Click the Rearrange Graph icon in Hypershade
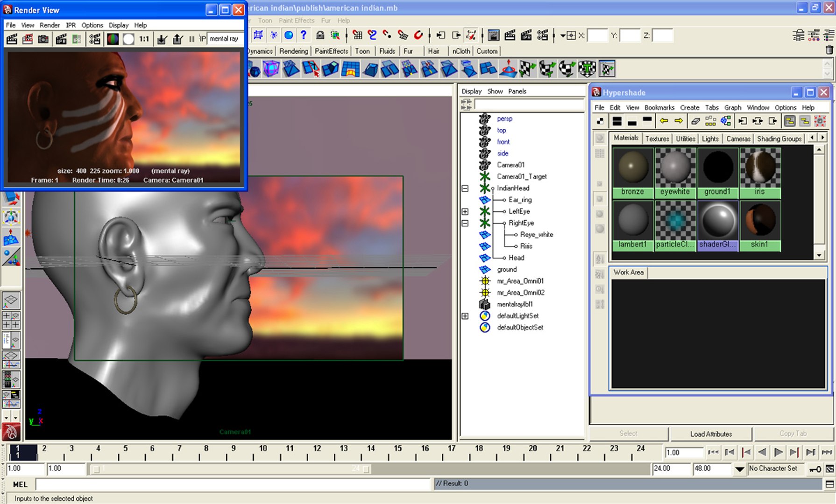This screenshot has width=836, height=504. [710, 121]
